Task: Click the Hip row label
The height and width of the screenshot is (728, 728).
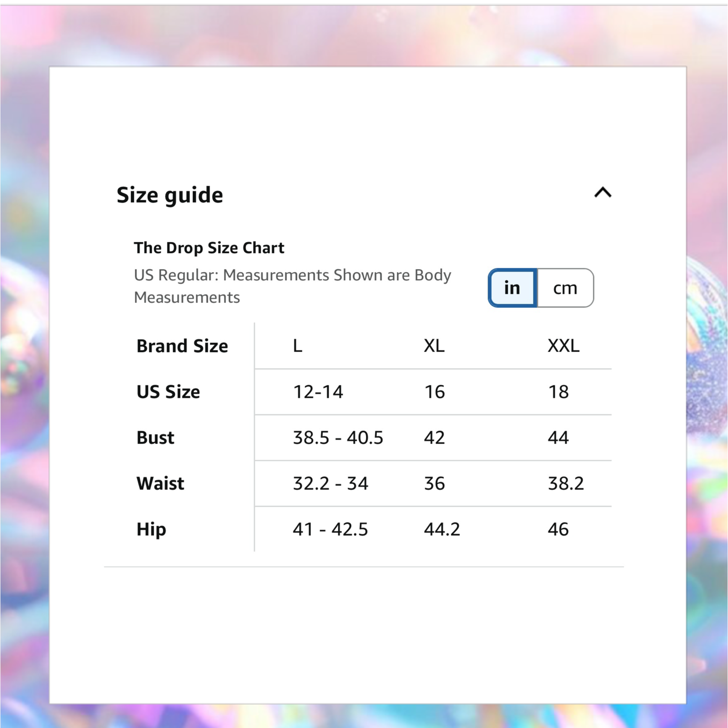Action: [151, 529]
